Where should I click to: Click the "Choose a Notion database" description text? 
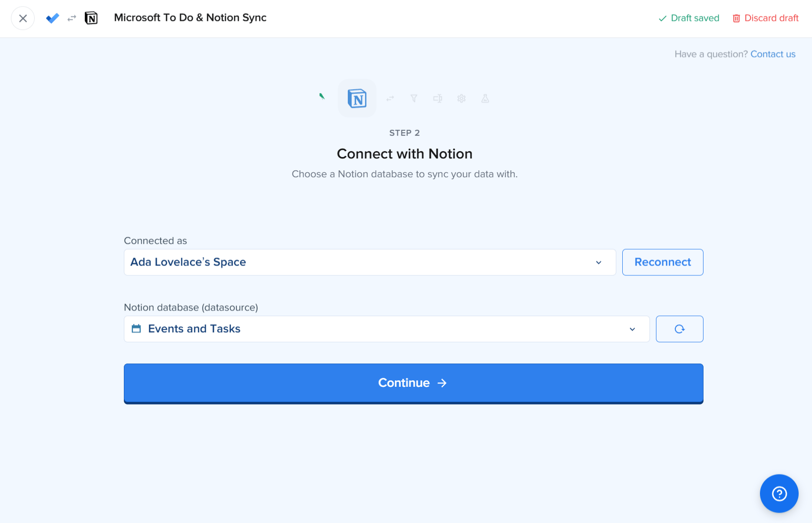pyautogui.click(x=405, y=174)
